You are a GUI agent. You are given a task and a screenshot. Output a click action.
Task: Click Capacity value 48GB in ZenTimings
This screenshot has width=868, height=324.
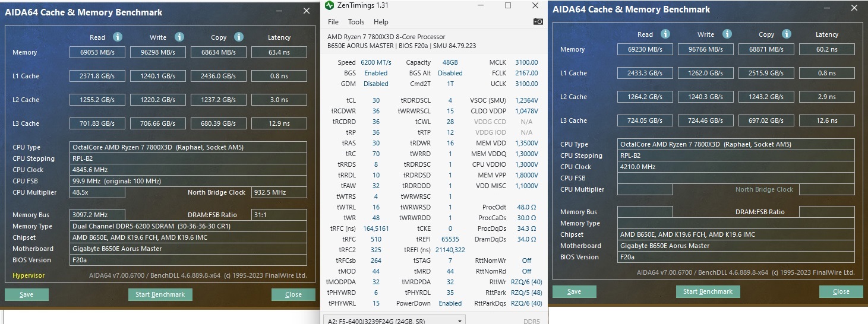coord(450,62)
